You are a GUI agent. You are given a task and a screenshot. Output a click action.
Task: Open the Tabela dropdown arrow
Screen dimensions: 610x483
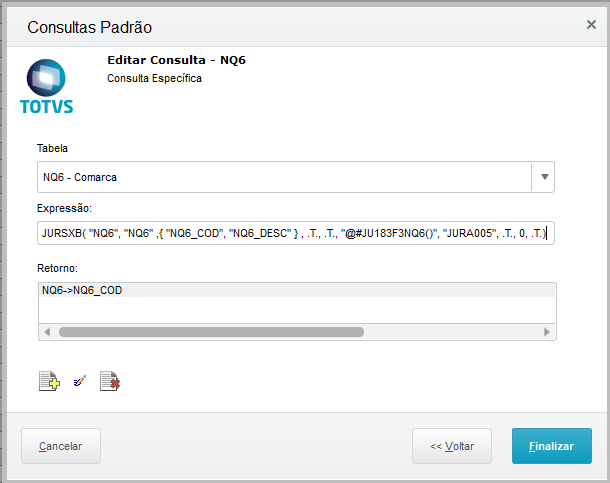pos(544,177)
